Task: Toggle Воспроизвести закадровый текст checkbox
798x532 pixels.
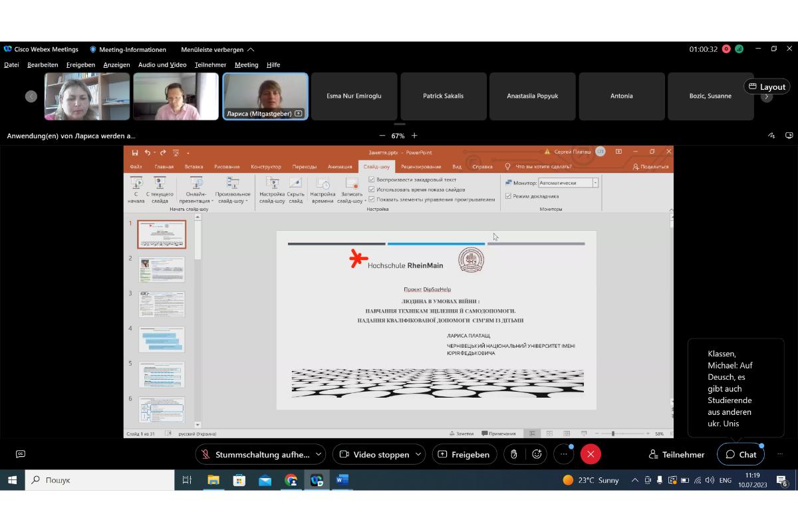Action: [372, 180]
